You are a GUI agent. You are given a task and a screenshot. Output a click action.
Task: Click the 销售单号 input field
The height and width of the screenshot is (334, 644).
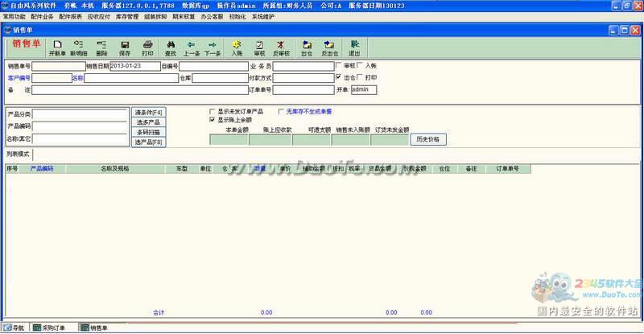[x=59, y=66]
